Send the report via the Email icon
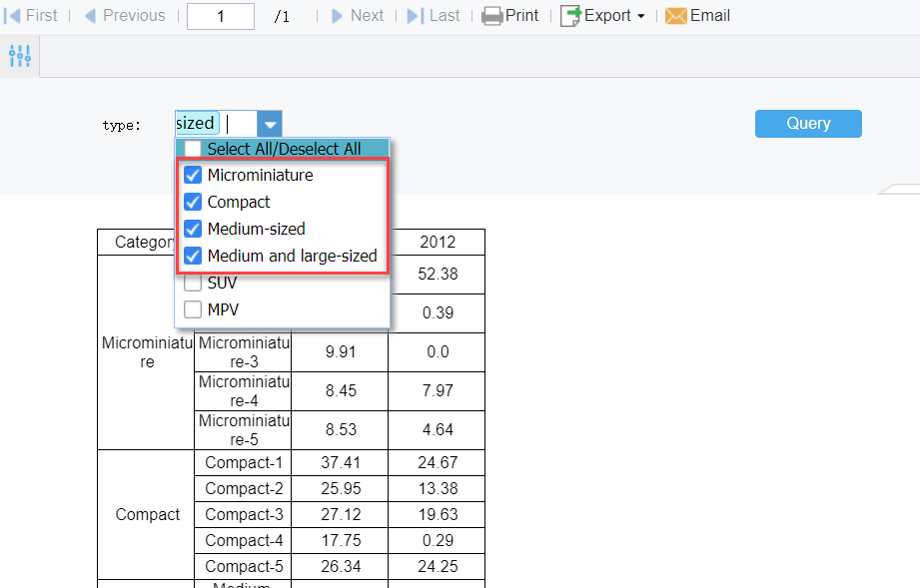 tap(676, 15)
